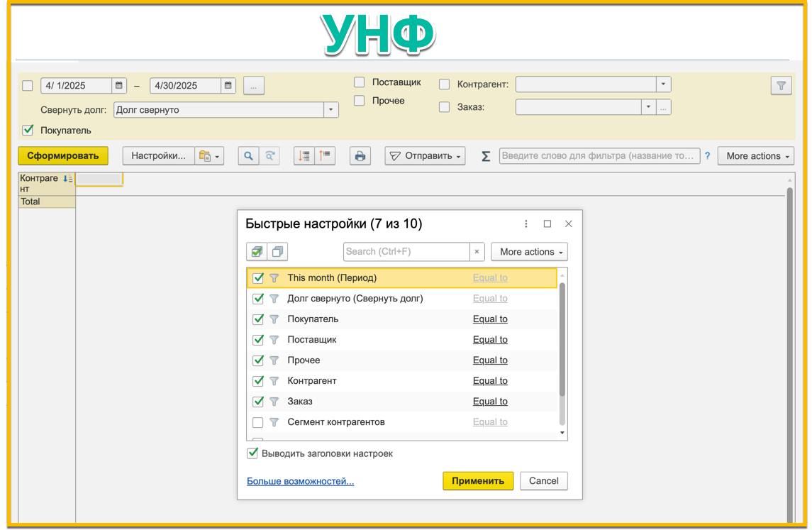812x530 pixels.
Task: Click the filter funnel icon at top right
Action: click(x=781, y=85)
